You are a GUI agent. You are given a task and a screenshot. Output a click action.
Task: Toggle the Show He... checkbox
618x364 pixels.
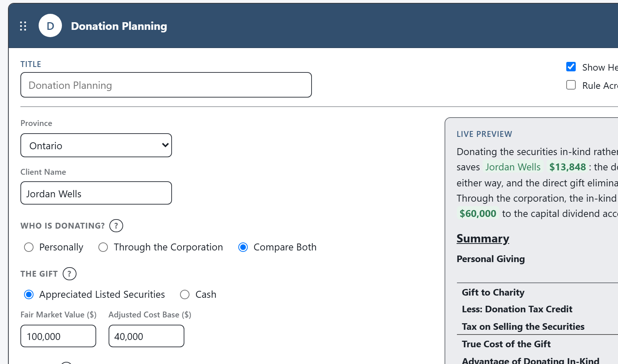[x=571, y=67]
